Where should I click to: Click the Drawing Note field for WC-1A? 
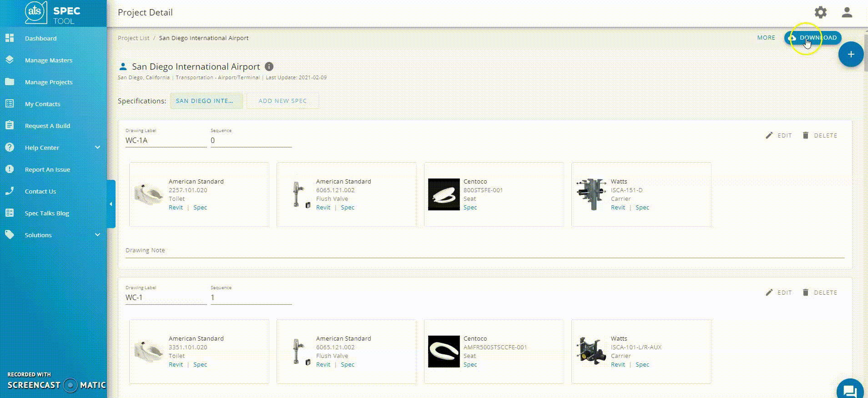(x=485, y=250)
